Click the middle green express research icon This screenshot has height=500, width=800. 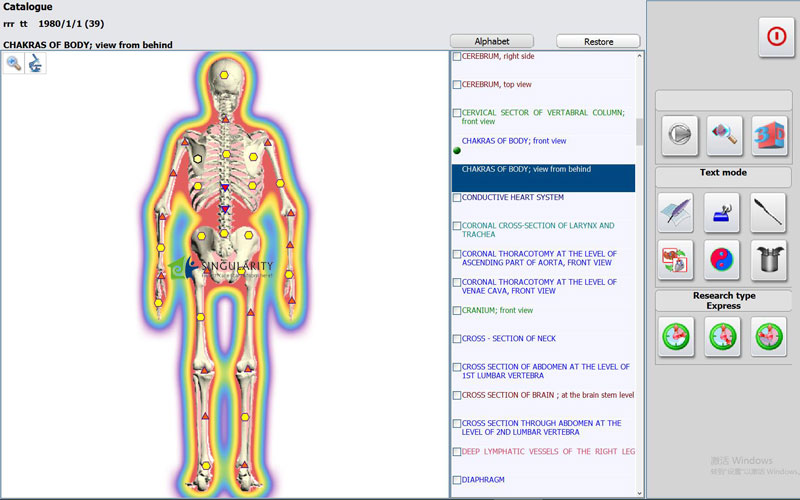click(722, 336)
